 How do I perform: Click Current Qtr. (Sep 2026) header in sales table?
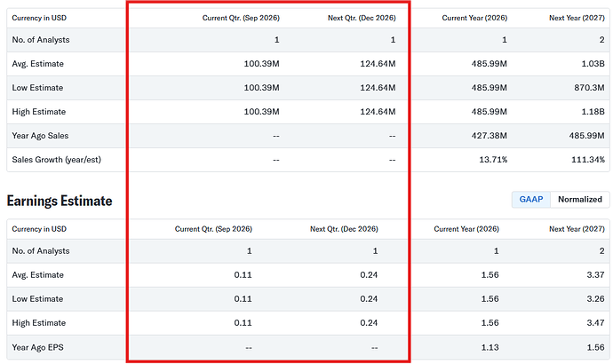pos(241,18)
